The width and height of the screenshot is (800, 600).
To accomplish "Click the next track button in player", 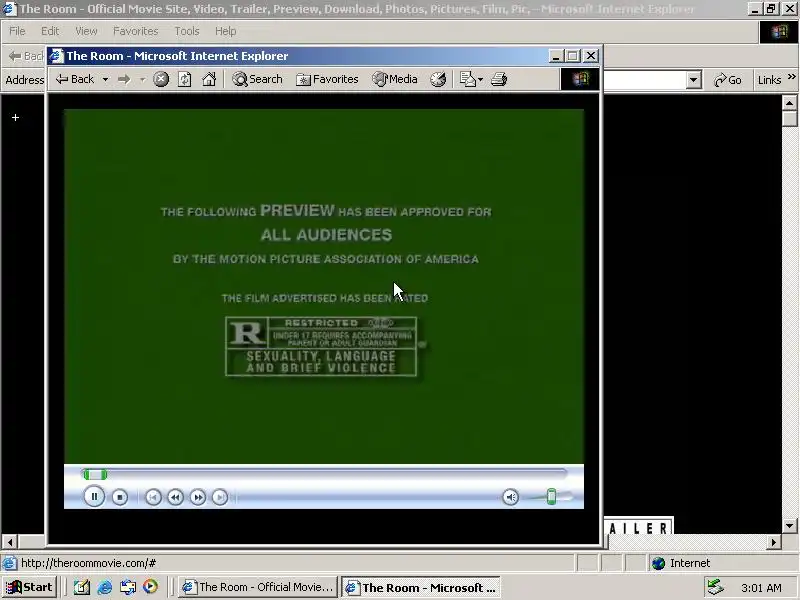I will 220,497.
